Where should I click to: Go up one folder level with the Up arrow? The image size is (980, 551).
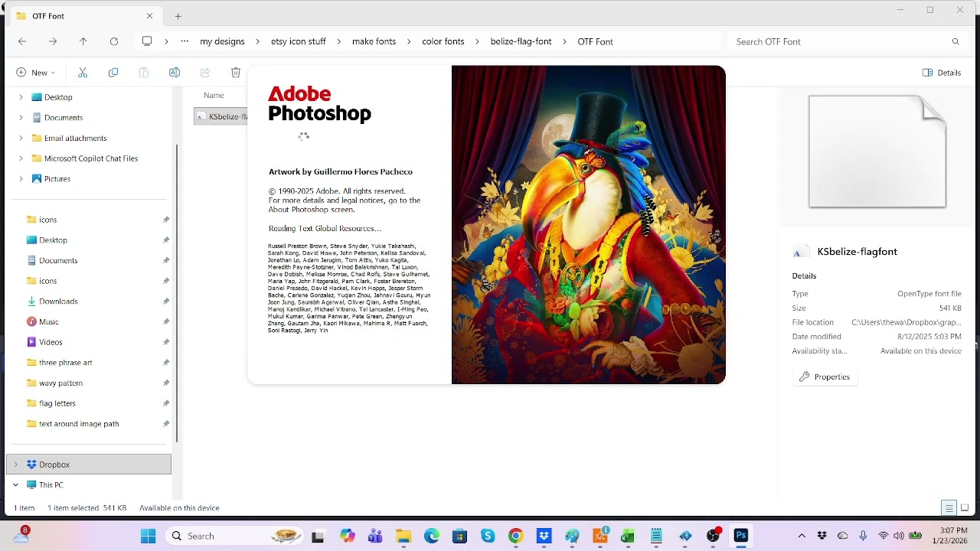83,41
